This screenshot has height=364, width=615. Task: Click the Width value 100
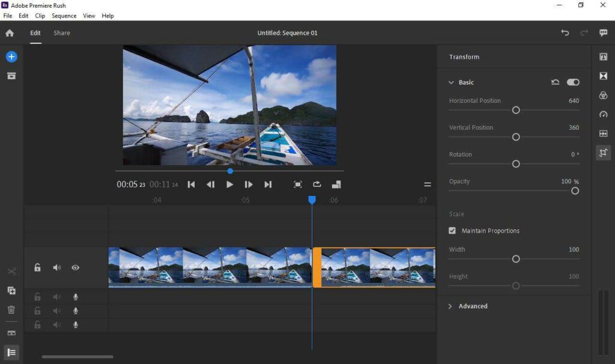point(574,249)
